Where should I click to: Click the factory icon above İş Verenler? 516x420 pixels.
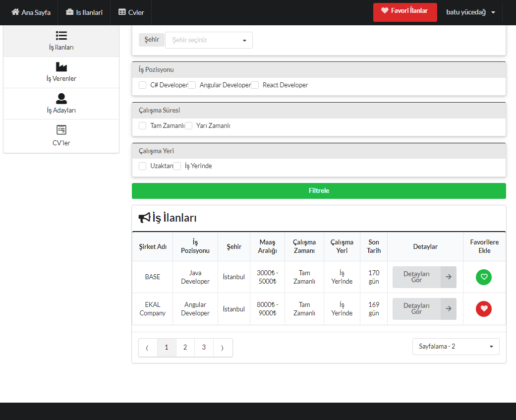point(61,67)
